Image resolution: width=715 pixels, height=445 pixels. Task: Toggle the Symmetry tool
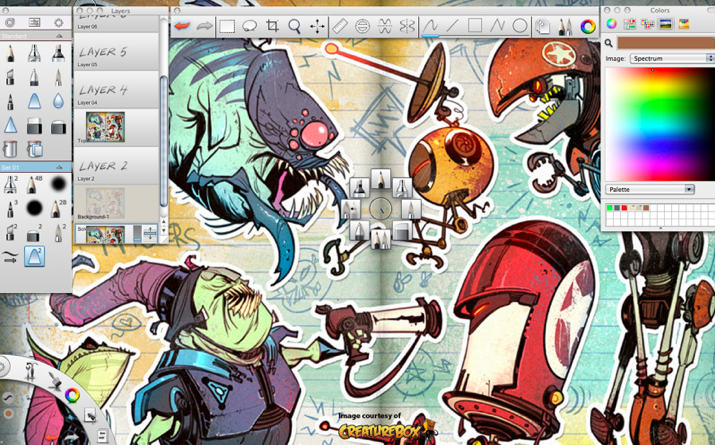pos(407,26)
